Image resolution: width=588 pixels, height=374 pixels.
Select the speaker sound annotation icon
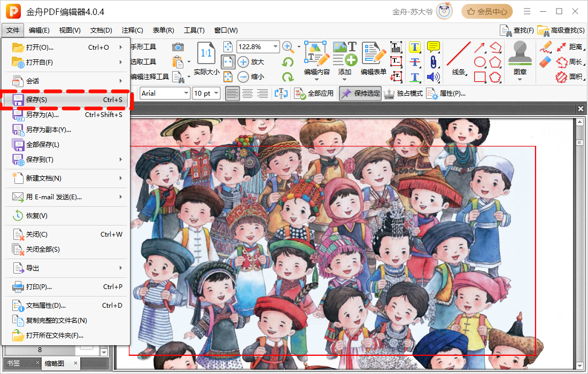pyautogui.click(x=433, y=77)
